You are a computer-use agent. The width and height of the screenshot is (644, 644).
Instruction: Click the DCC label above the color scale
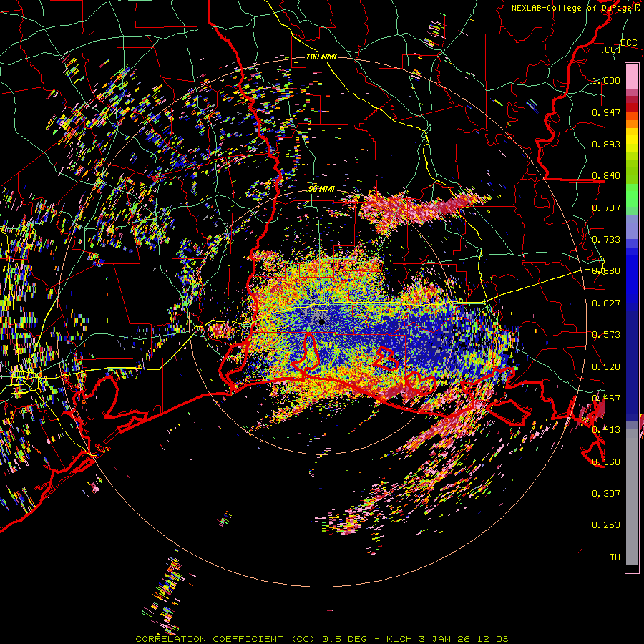click(x=628, y=42)
